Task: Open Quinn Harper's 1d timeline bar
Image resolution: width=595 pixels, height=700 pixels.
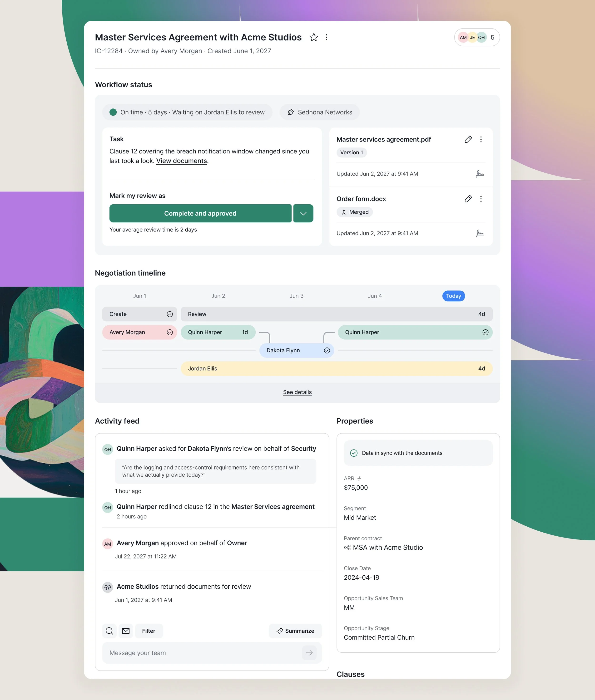Action: (218, 332)
